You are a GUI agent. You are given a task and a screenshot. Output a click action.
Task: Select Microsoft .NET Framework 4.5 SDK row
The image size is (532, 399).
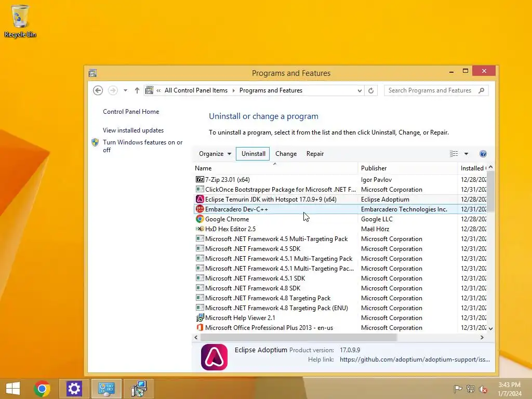341,249
